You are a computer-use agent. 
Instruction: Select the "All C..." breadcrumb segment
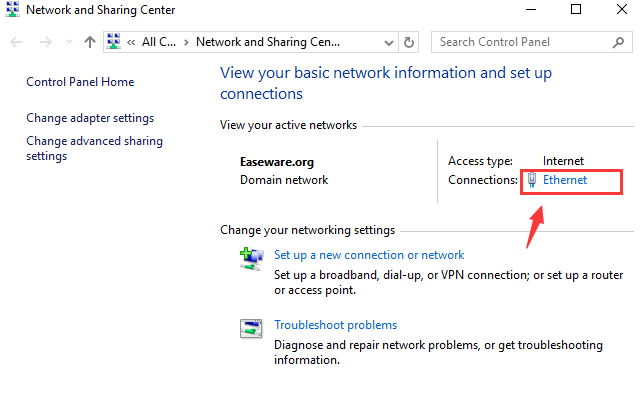pos(161,42)
